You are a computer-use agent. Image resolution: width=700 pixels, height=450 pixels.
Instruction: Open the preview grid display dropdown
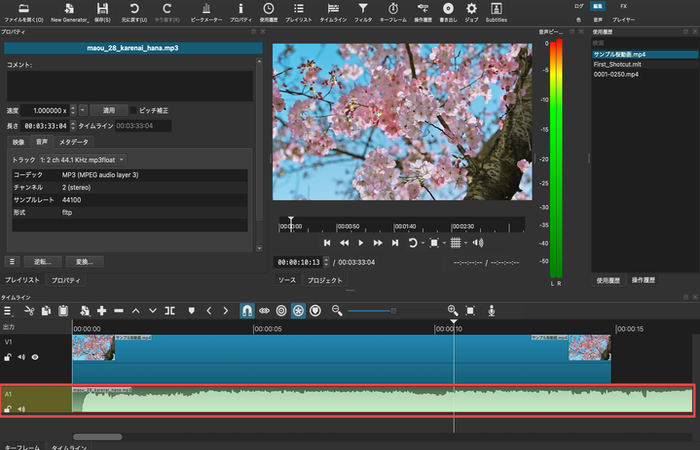[456, 242]
